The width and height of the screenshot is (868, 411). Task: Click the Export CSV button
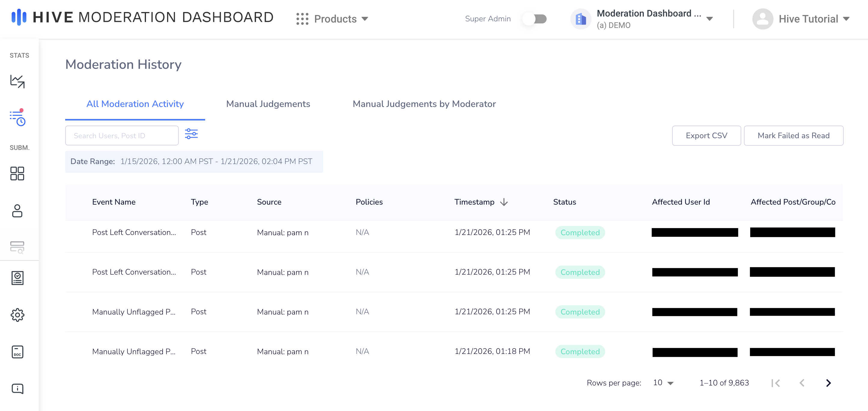(706, 135)
